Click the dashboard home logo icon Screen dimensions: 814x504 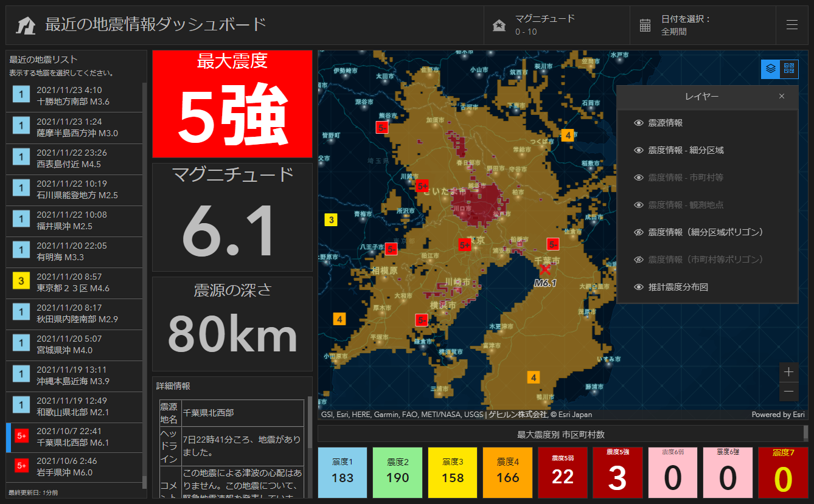[x=26, y=25]
